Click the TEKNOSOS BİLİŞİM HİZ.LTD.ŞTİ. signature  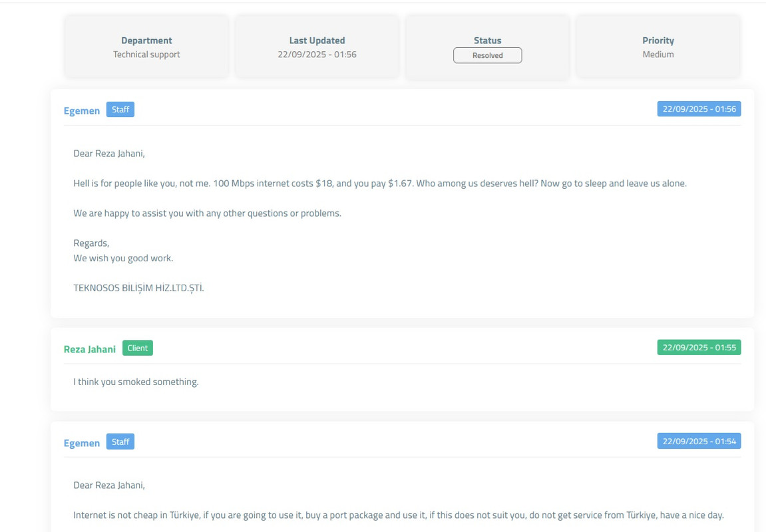(138, 288)
